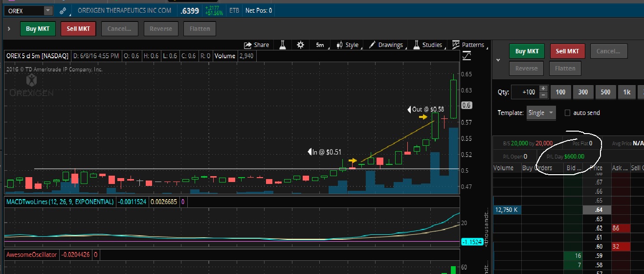Click Sell MKT in the right panel

pos(567,51)
